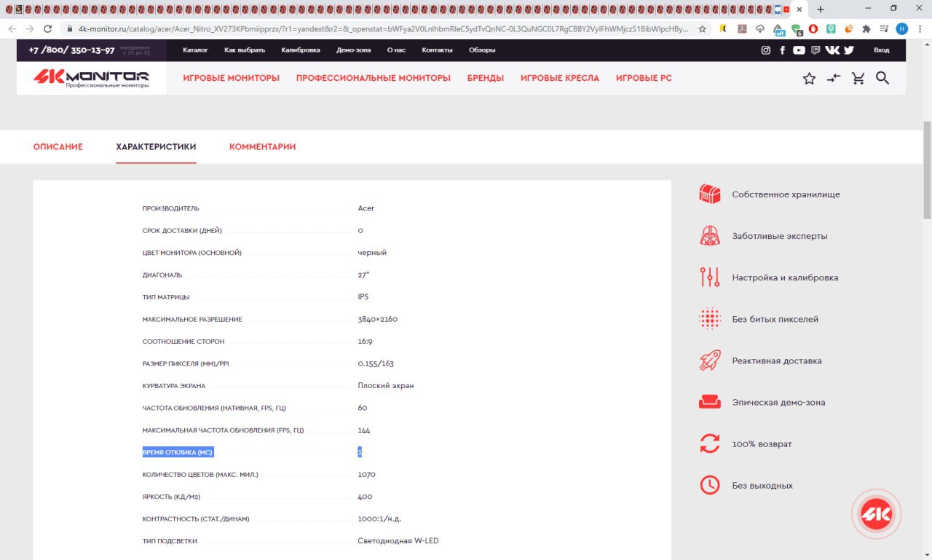Viewport: 932px width, 560px height.
Task: Open the Демо-зона link
Action: click(x=354, y=50)
